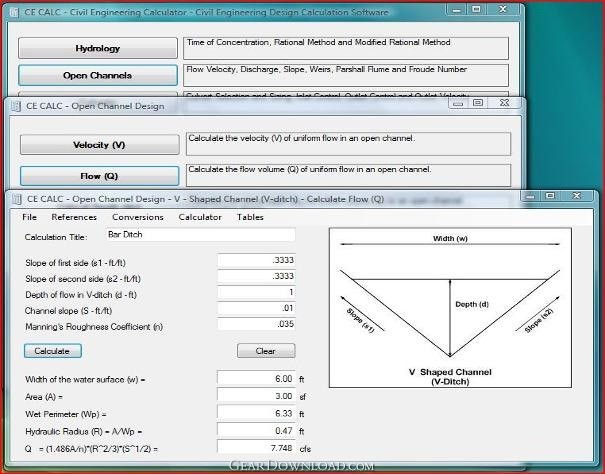
Task: Click Slope of second side input field
Action: (x=256, y=276)
